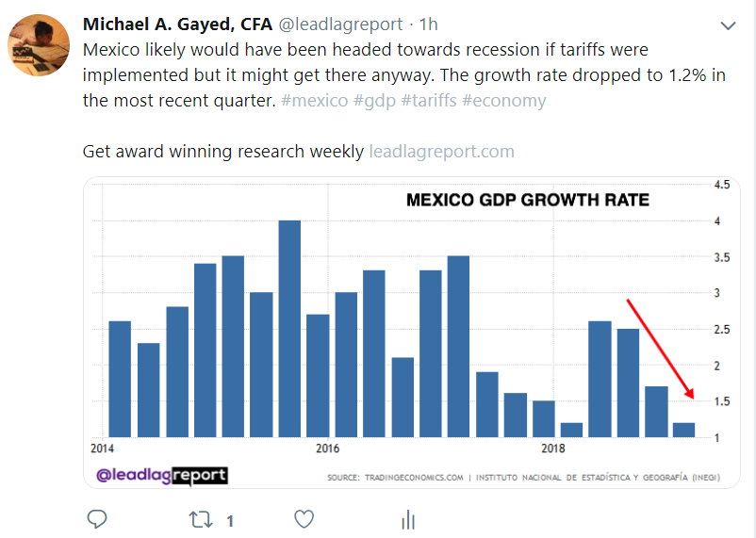The image size is (756, 538).
Task: Click the author name Michael A. Gayed, CFA
Action: point(176,24)
